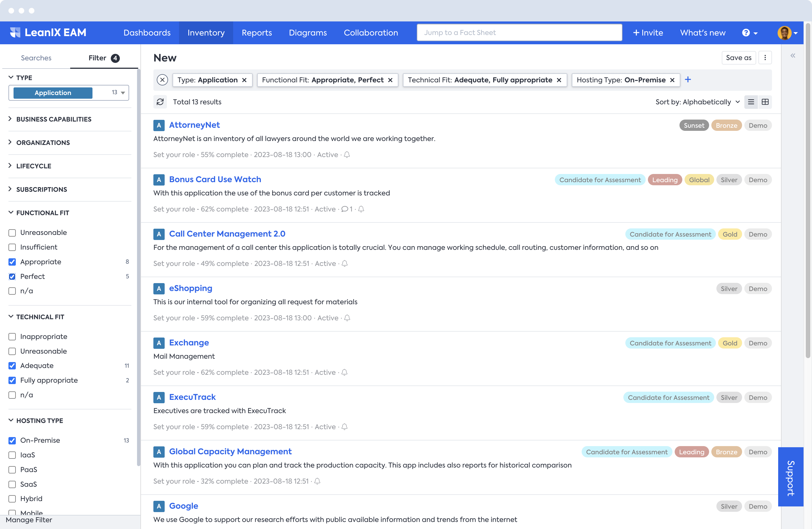The width and height of the screenshot is (812, 529).
Task: Open the Application type dropdown arrow
Action: pos(123,92)
